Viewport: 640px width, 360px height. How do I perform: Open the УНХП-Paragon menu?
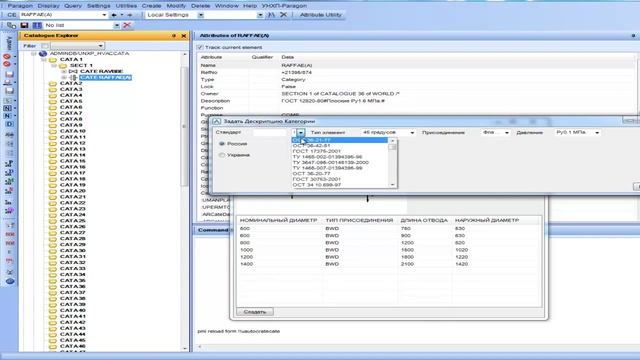284,6
